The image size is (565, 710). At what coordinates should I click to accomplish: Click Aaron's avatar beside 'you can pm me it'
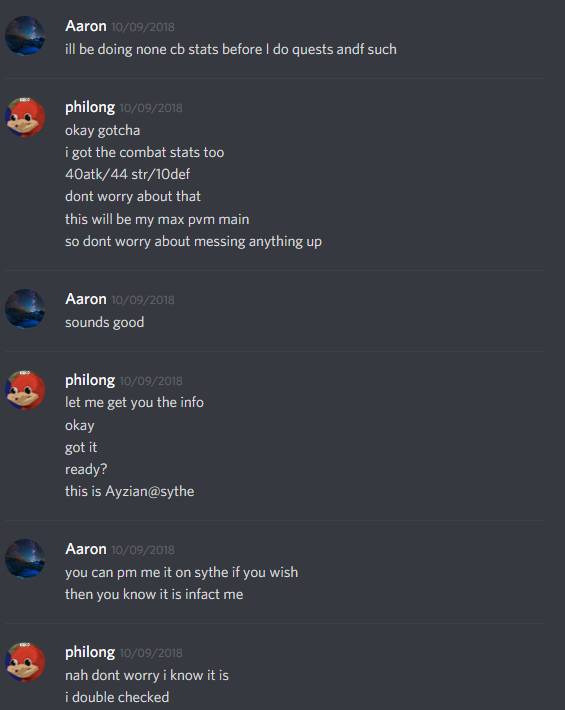pos(25,559)
